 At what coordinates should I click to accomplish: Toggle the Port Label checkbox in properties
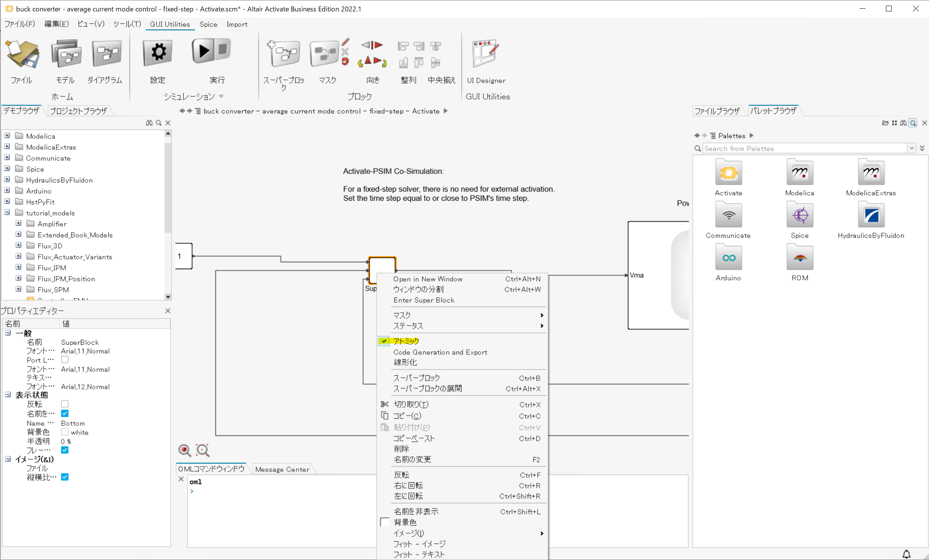(x=65, y=360)
